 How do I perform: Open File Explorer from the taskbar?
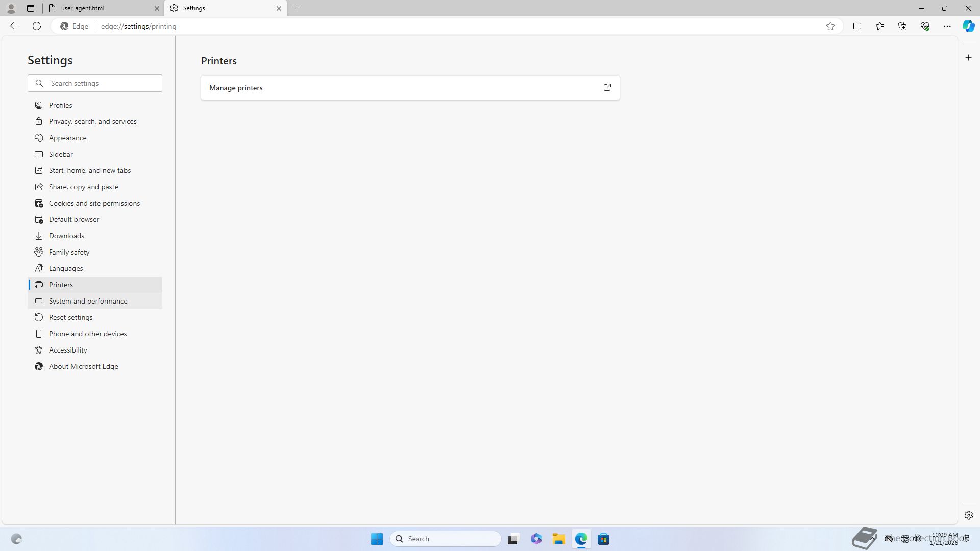tap(558, 539)
